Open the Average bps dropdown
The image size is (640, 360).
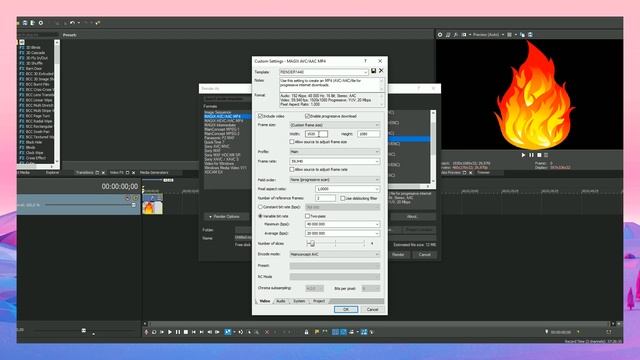tap(342, 233)
